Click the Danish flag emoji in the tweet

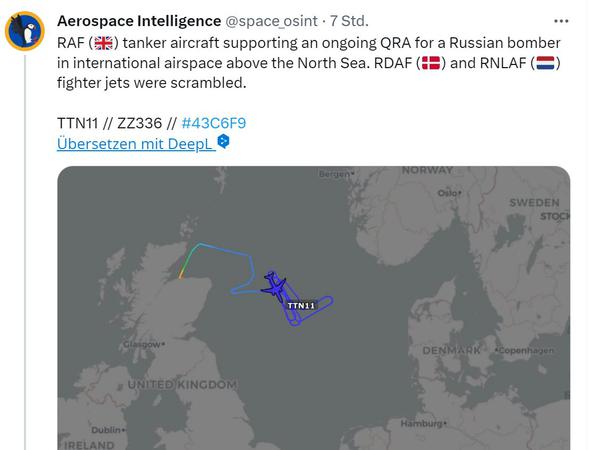click(431, 63)
